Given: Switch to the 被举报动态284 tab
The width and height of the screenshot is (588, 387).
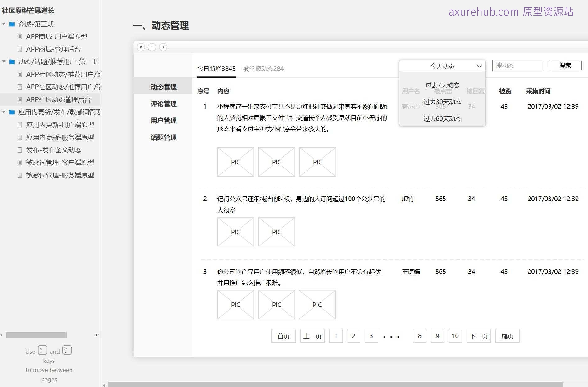Looking at the screenshot, I should pyautogui.click(x=263, y=68).
